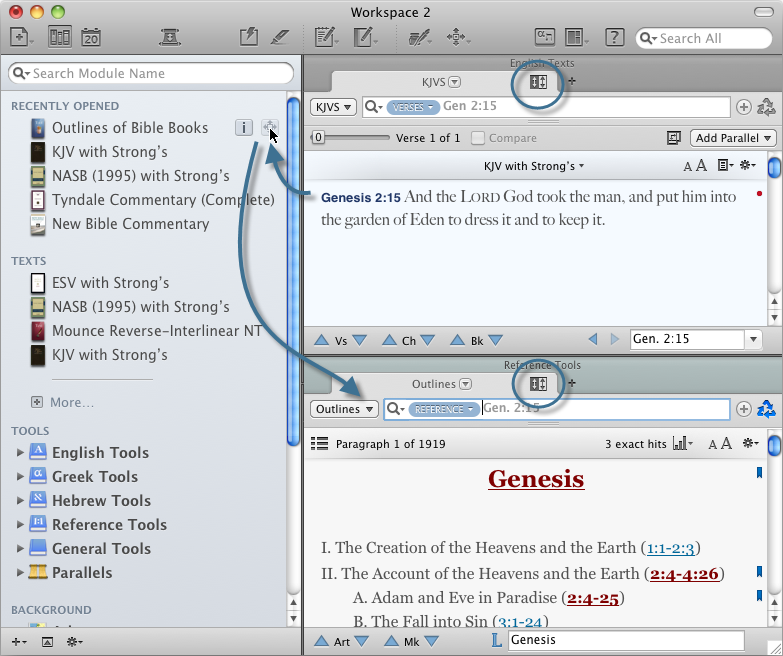This screenshot has width=783, height=656.
Task: Click the next verse down arrow beside Vs
Action: pyautogui.click(x=359, y=340)
